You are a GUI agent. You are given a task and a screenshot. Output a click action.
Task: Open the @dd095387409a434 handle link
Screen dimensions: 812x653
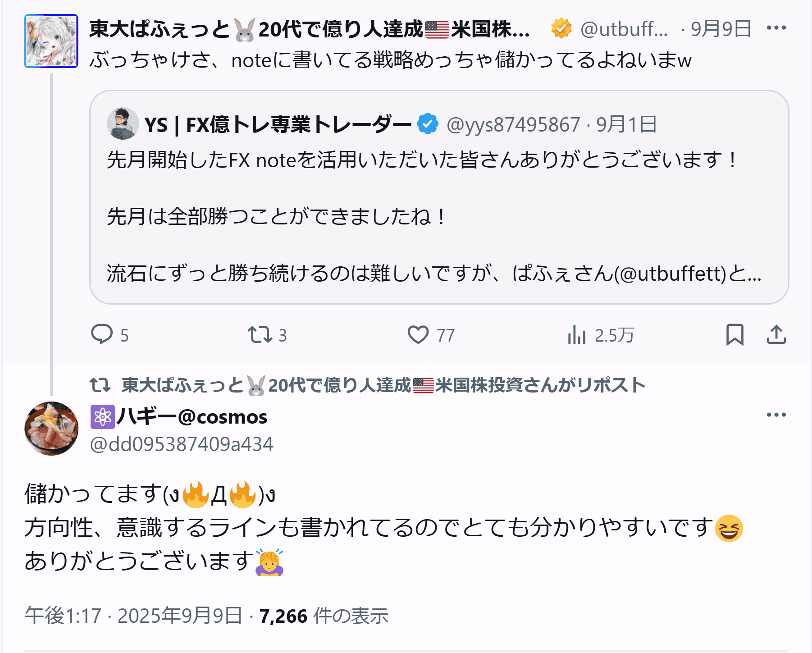pyautogui.click(x=182, y=444)
